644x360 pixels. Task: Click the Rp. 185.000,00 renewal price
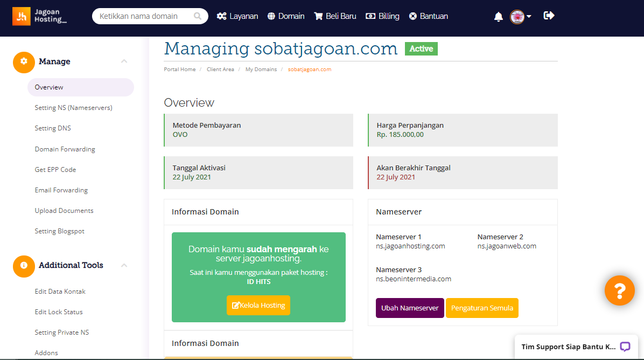point(400,134)
